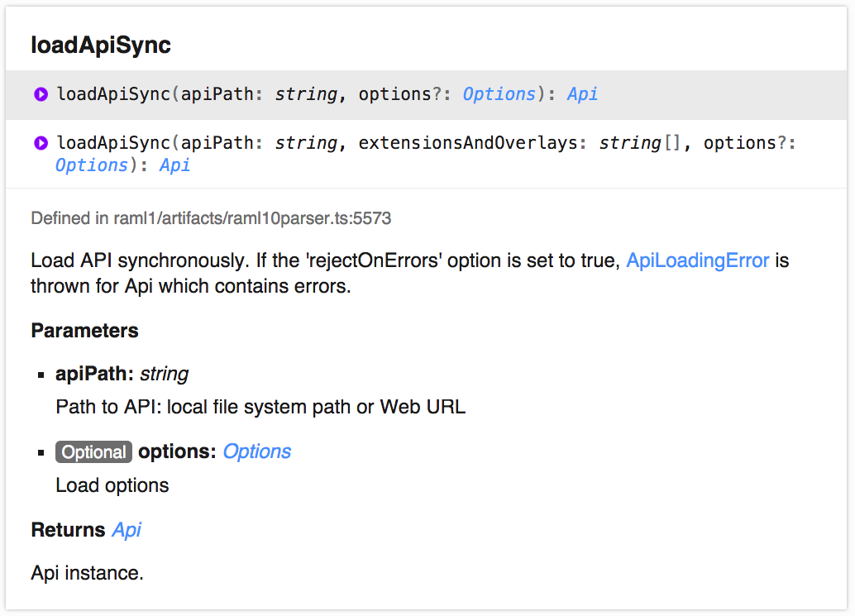Open the Api return type in first signature
Viewport: 855px width, 616px height.
coord(582,94)
